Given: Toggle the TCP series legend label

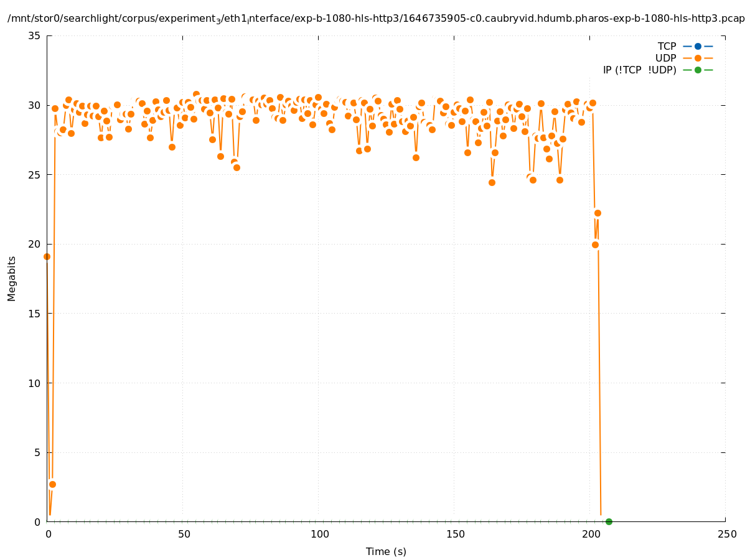Looking at the screenshot, I should 667,46.
